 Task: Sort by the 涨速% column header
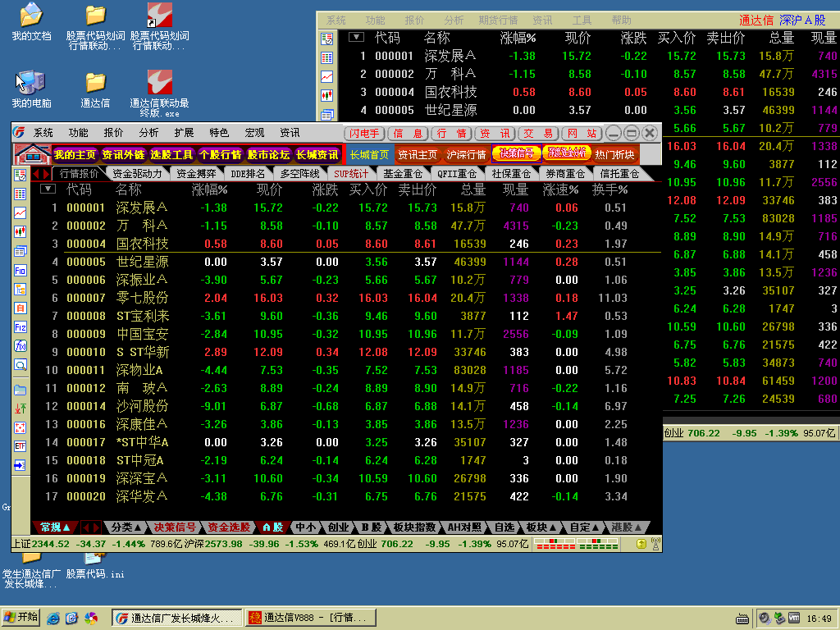(560, 189)
